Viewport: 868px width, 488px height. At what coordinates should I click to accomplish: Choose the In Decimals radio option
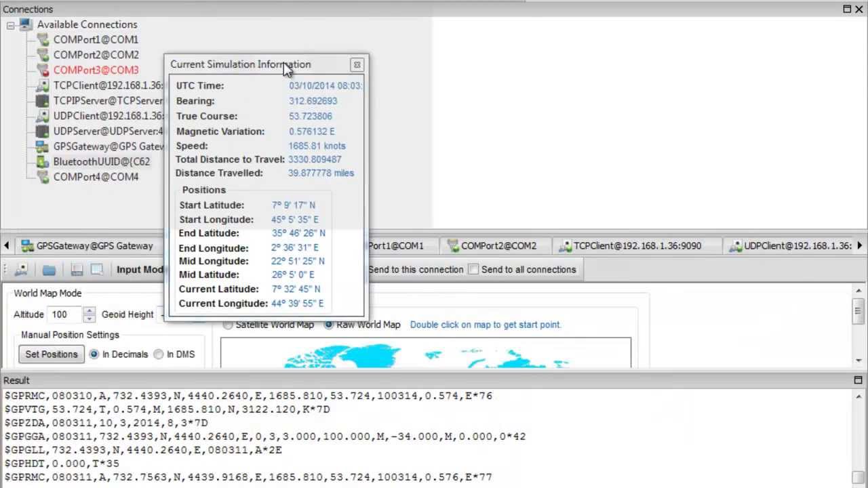click(x=94, y=354)
